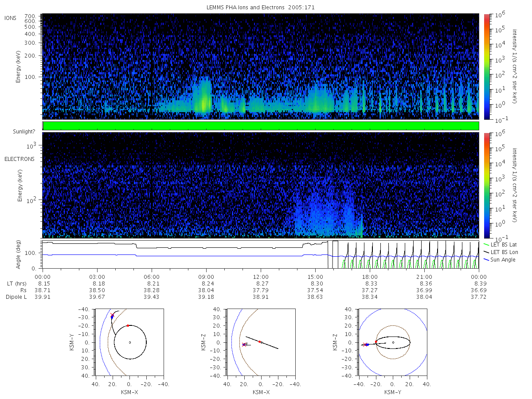
Task: Click the Dipole L row label
Action: coord(16,297)
